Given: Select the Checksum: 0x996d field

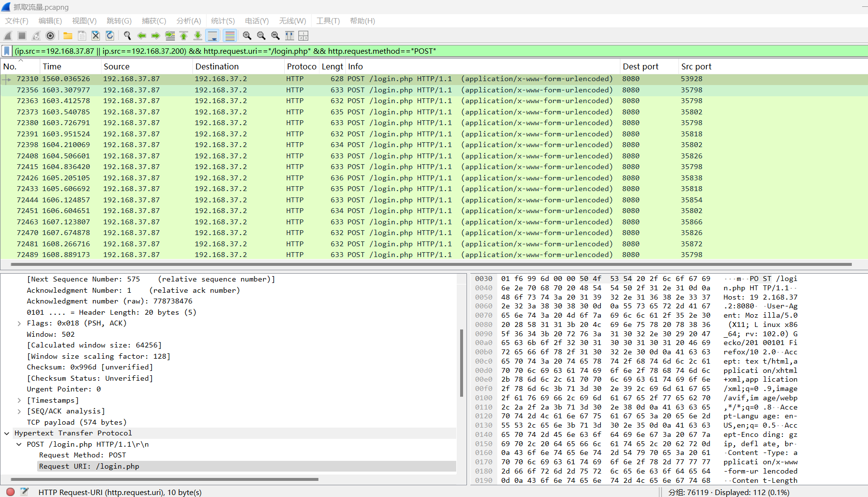Looking at the screenshot, I should coord(90,367).
